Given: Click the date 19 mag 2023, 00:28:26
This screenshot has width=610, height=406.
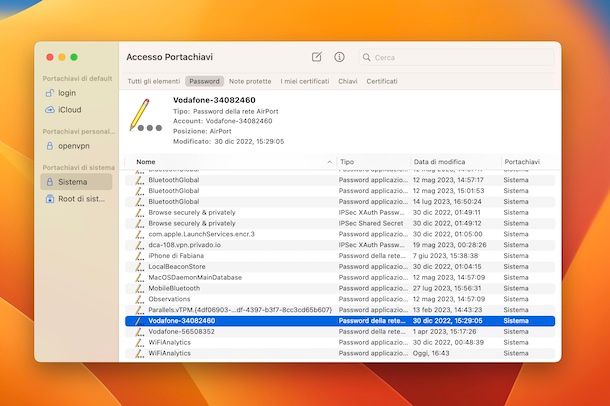Looking at the screenshot, I should pyautogui.click(x=449, y=245).
